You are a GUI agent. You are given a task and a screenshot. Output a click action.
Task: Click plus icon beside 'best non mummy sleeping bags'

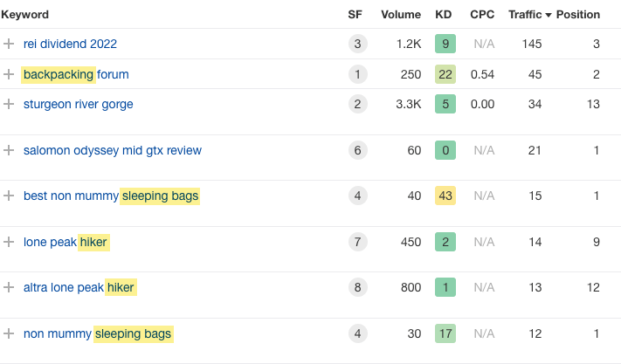(9, 196)
